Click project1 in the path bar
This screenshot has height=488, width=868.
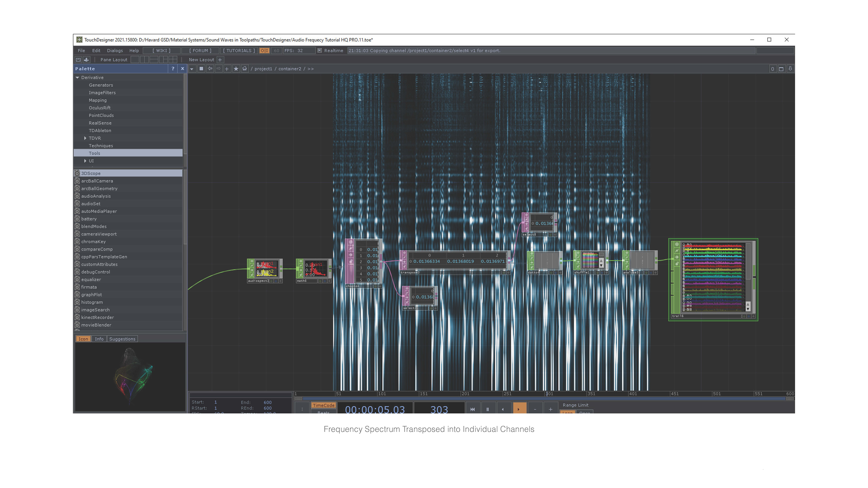tap(263, 69)
